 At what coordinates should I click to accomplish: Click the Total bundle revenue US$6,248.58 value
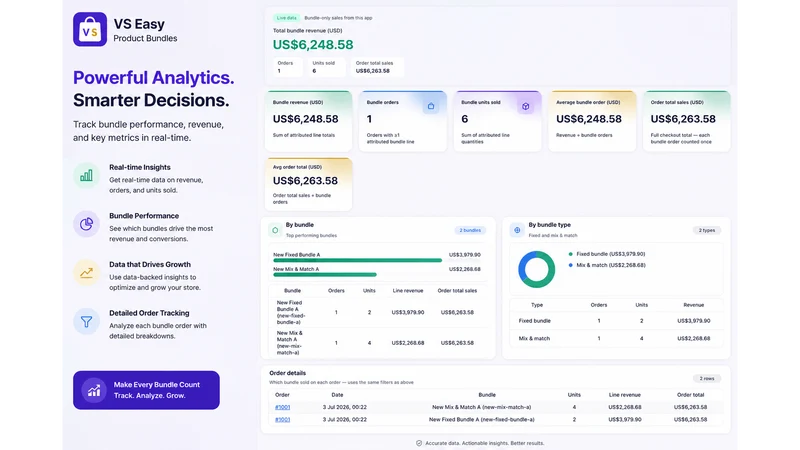[x=313, y=45]
